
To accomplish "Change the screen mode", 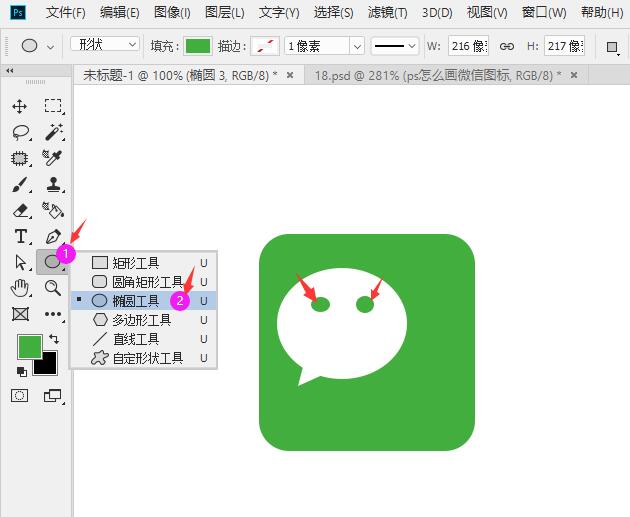I will click(53, 396).
